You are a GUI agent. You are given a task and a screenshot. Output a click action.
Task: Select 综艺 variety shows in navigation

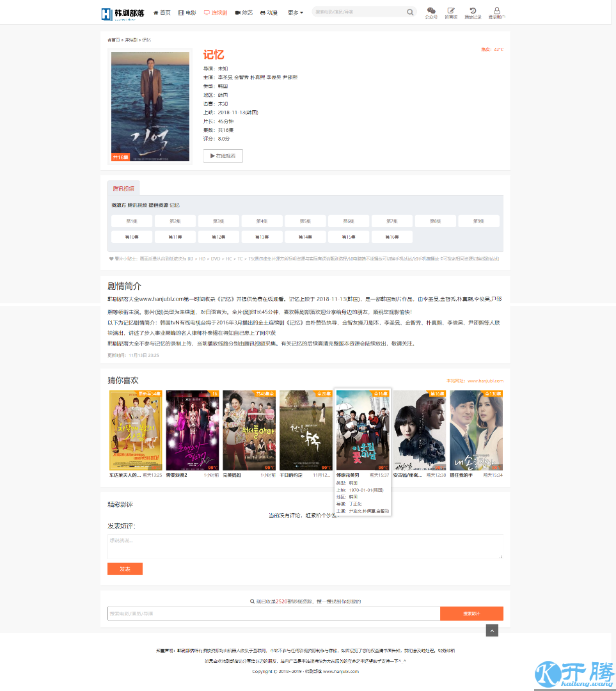coord(244,13)
